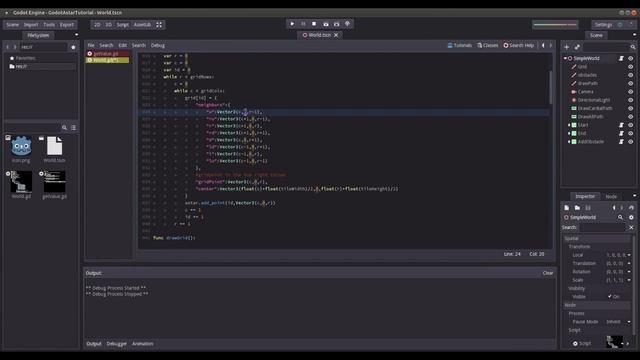Toggle distraction-free fullscreen mode icon
The width and height of the screenshot is (640, 360).
[x=159, y=25]
